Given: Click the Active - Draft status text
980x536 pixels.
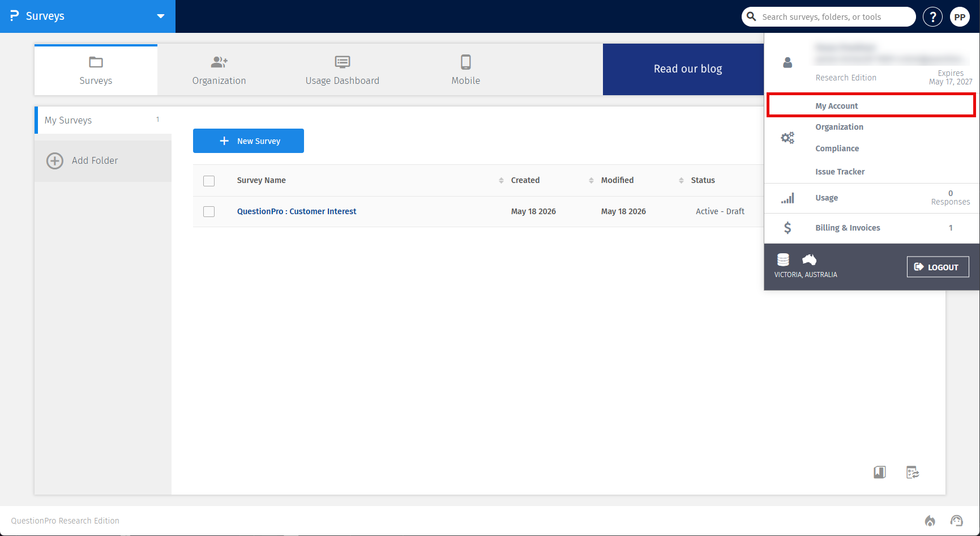Looking at the screenshot, I should click(720, 211).
